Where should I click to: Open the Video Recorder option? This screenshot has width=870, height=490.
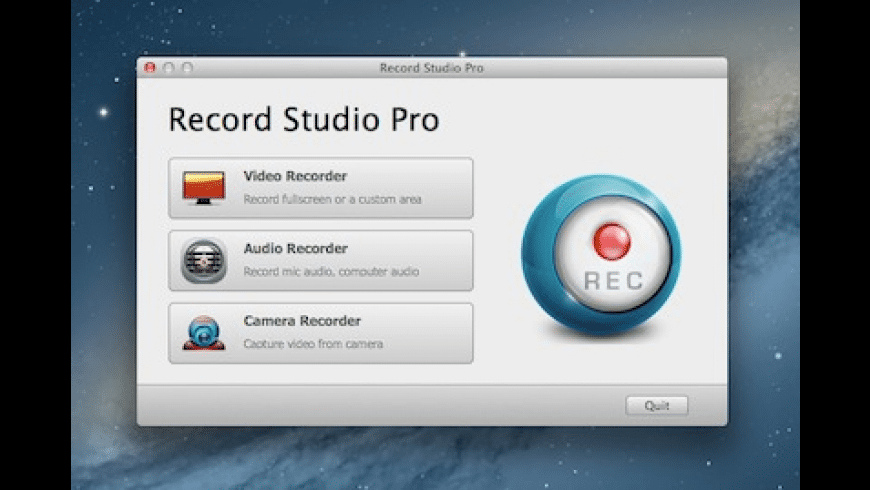(321, 188)
